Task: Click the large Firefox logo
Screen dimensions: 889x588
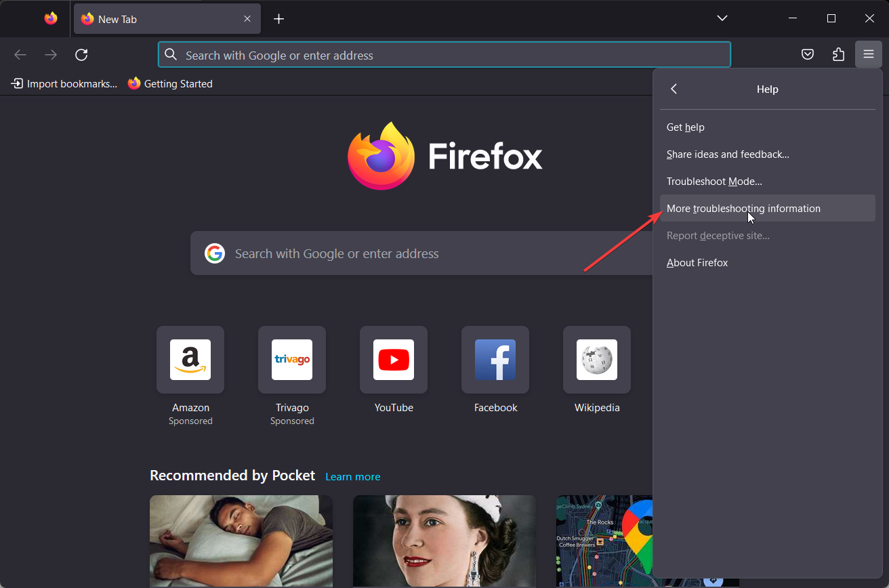Action: pos(381,156)
